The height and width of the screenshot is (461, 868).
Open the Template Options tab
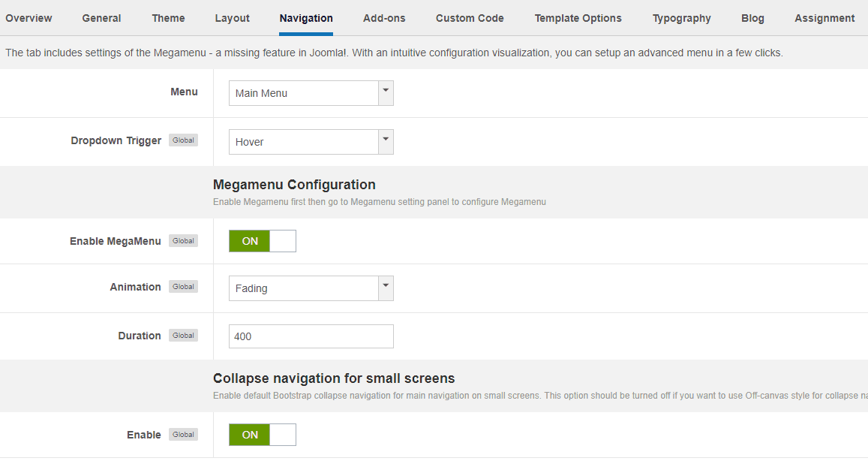(578, 18)
